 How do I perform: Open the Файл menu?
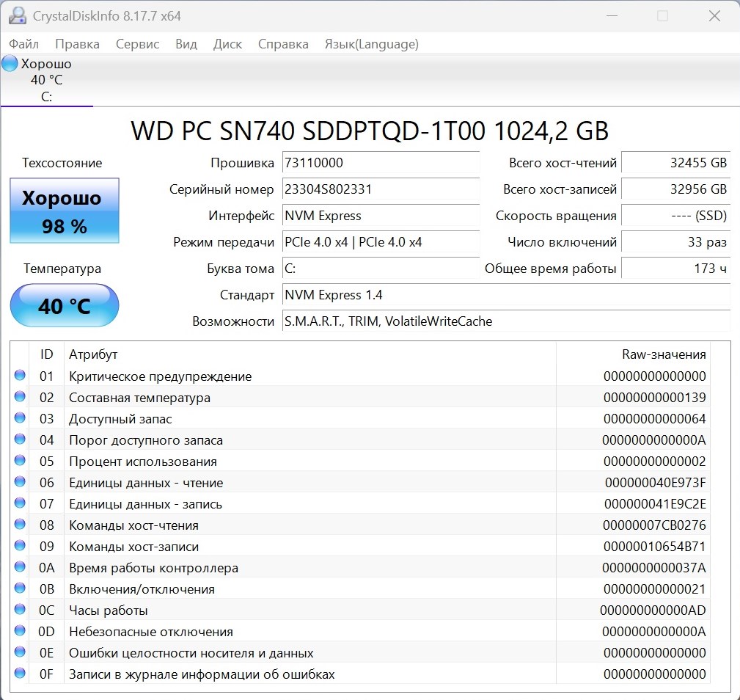[x=23, y=44]
